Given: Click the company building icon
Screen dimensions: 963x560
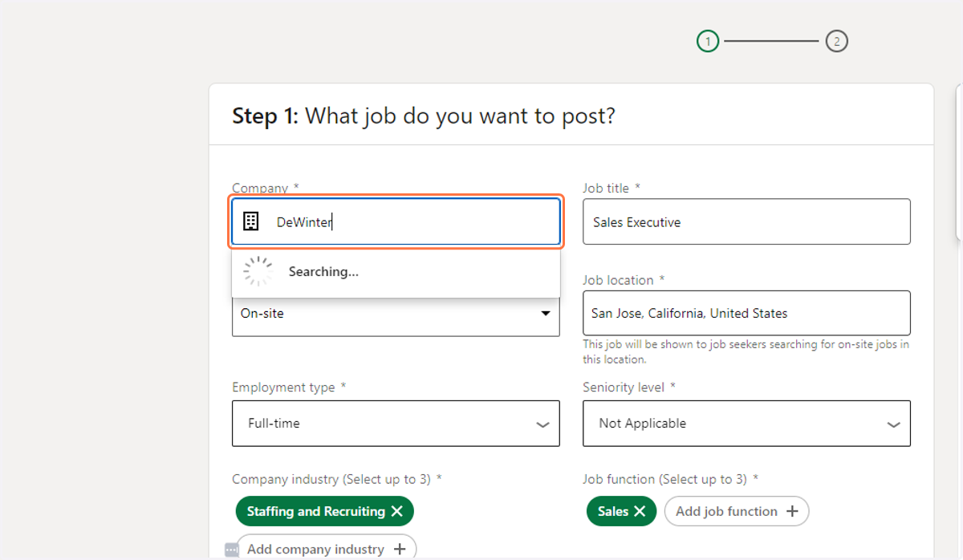Looking at the screenshot, I should tap(251, 222).
